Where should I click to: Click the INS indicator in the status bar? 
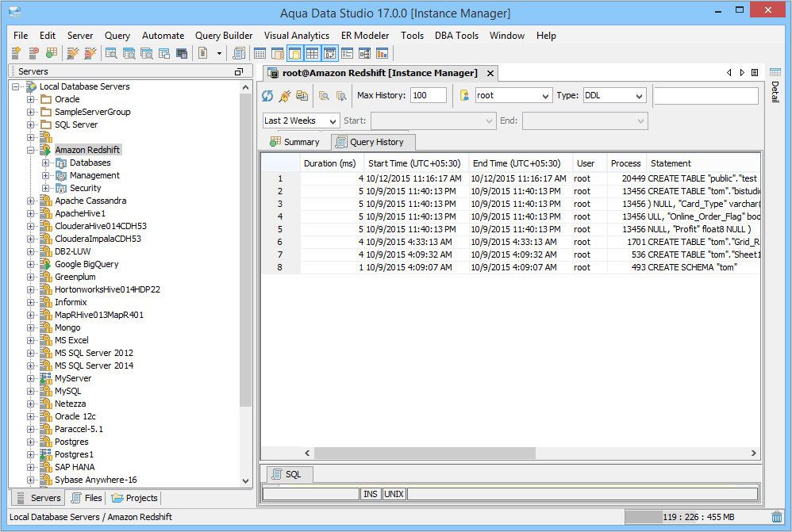(x=371, y=493)
